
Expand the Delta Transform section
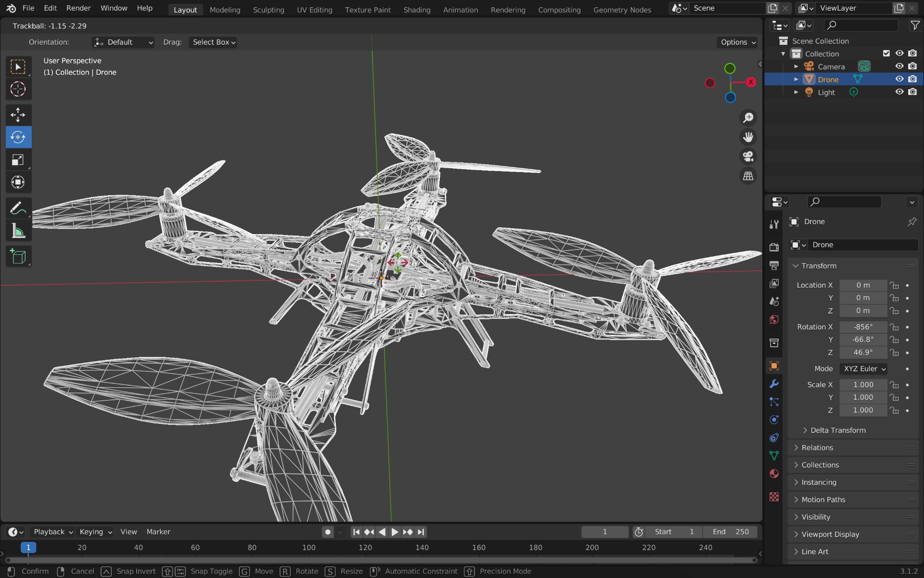pos(837,430)
